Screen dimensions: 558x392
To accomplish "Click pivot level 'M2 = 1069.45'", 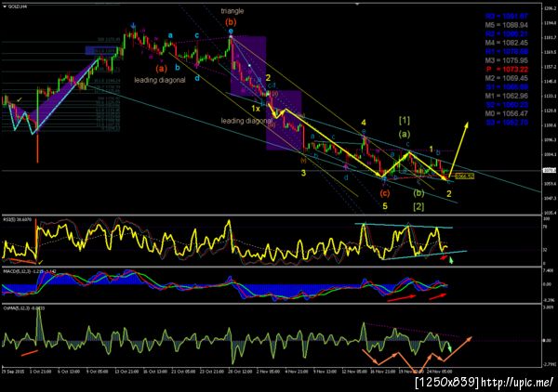I will [507, 78].
